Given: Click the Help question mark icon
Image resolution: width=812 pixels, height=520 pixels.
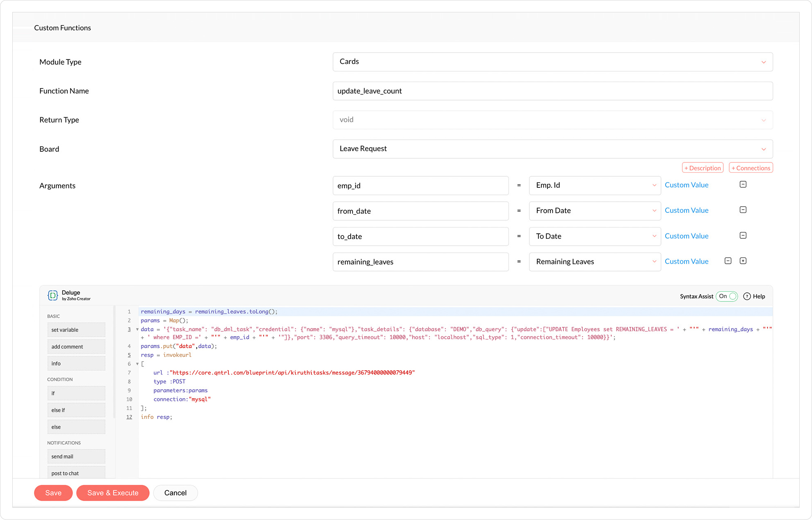Looking at the screenshot, I should 747,296.
